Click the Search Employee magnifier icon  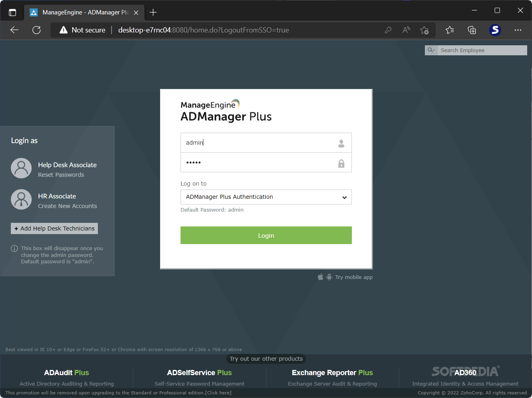431,50
